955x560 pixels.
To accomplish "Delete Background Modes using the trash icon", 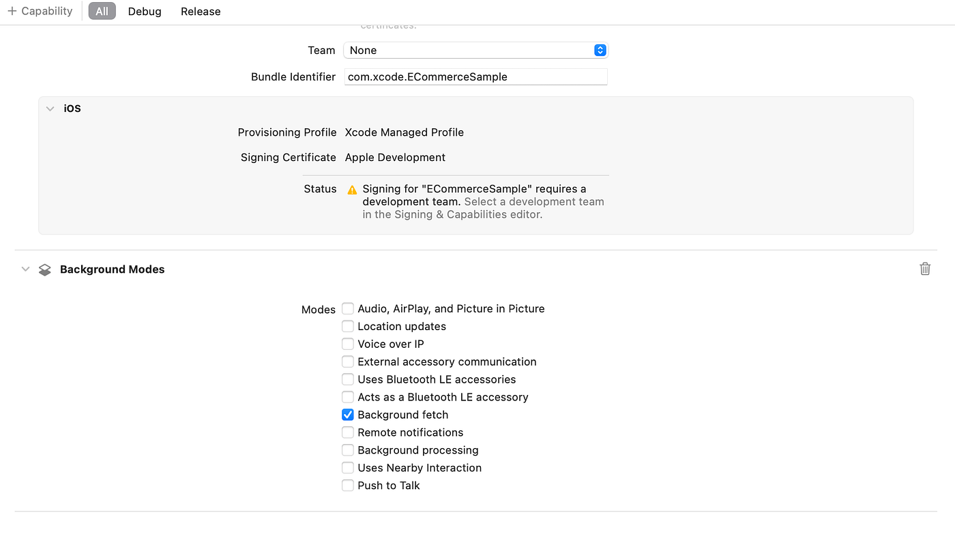I will [925, 269].
